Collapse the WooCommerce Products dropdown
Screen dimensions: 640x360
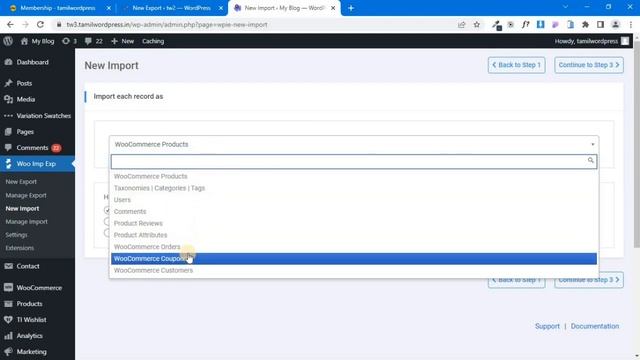354,144
